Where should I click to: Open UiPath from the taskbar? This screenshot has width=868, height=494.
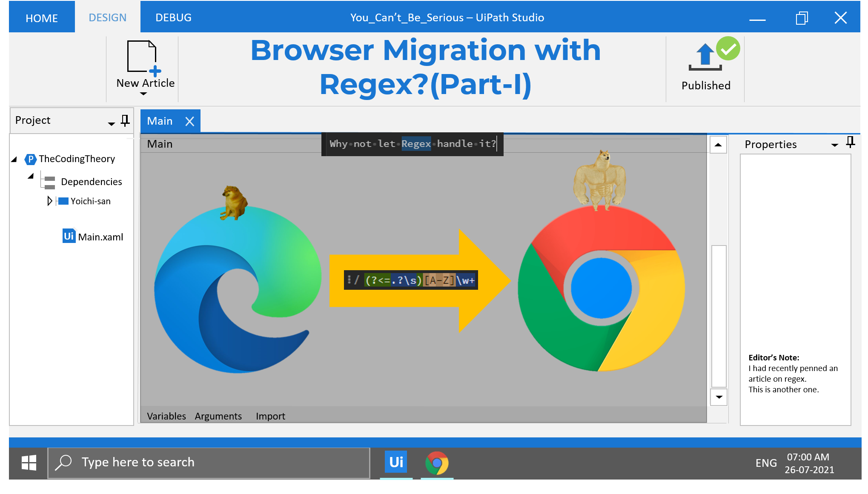(396, 462)
